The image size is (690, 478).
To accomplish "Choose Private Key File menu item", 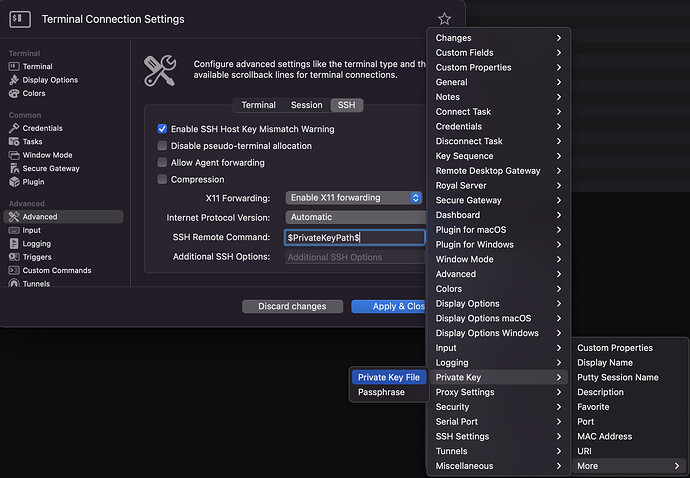I will (389, 377).
